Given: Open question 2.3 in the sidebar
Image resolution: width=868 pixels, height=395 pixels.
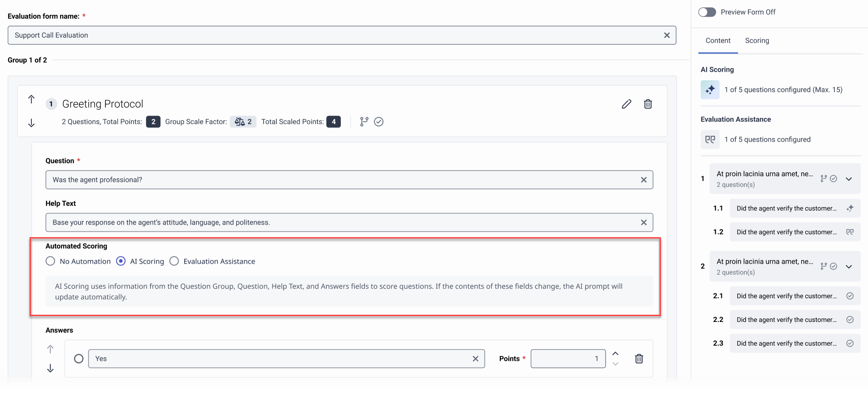Looking at the screenshot, I should pyautogui.click(x=795, y=343).
